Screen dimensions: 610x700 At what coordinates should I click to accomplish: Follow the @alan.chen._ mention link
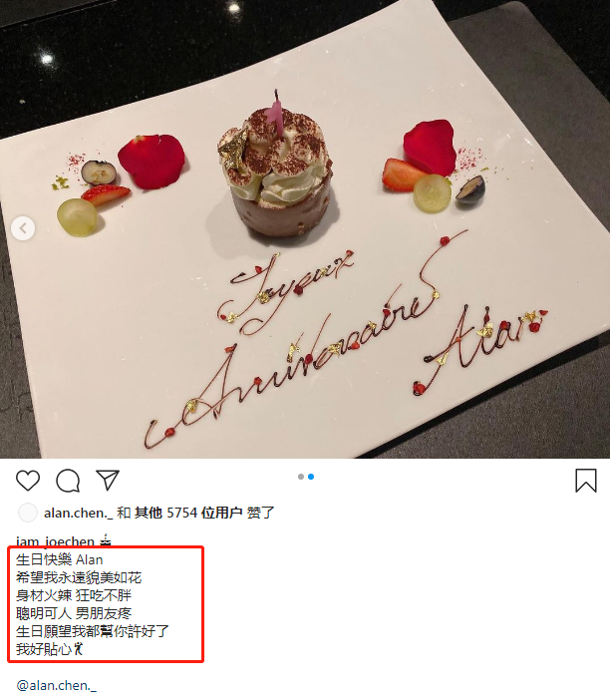point(56,685)
